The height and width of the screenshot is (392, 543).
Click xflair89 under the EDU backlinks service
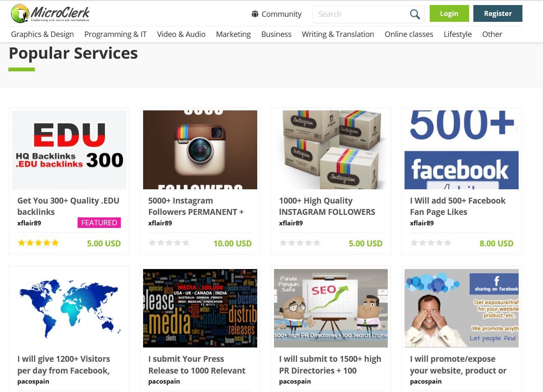pyautogui.click(x=29, y=223)
